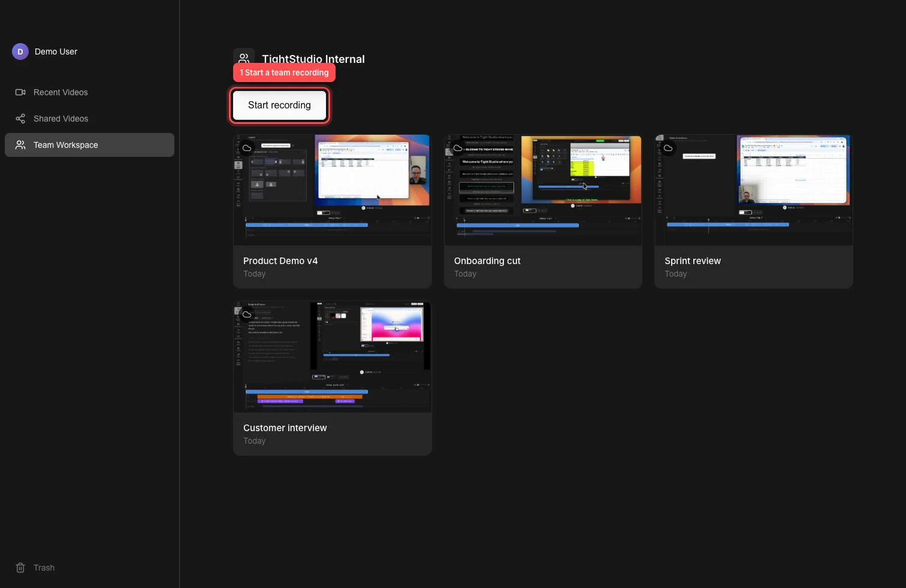
Task: Click the Shared Videos share icon
Action: (x=20, y=119)
